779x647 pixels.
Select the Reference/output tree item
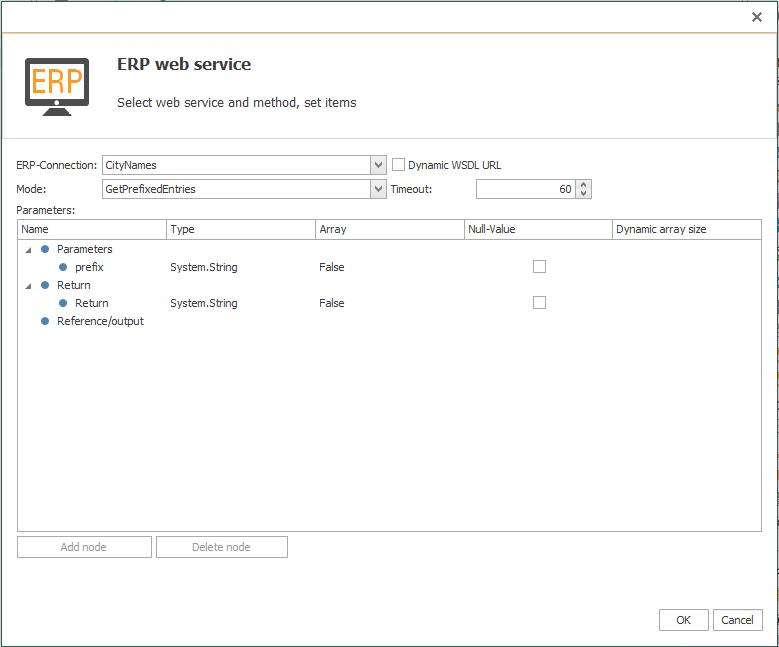(x=100, y=321)
